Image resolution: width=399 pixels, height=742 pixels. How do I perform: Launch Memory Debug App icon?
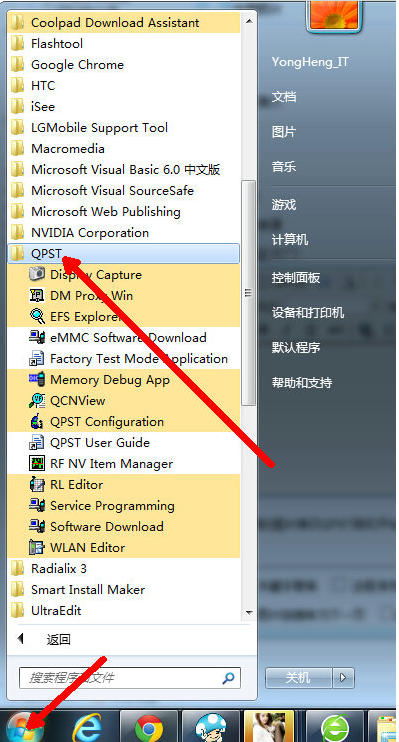point(36,380)
